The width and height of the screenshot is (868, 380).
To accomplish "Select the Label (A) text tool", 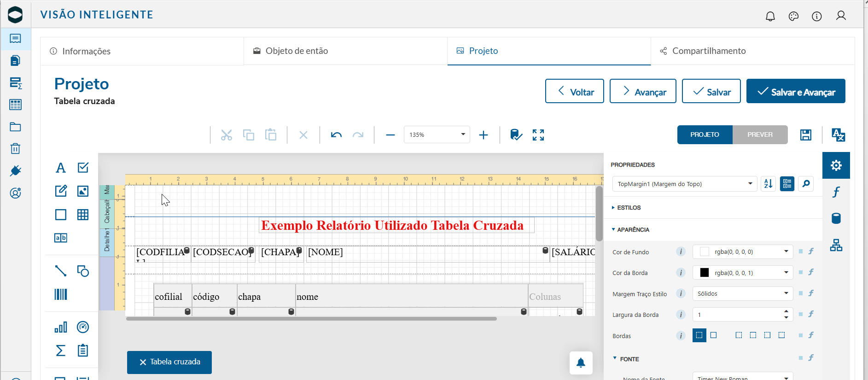I will coord(61,168).
